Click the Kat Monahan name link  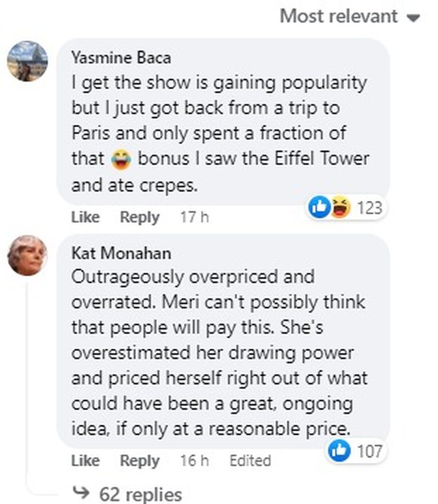point(121,253)
